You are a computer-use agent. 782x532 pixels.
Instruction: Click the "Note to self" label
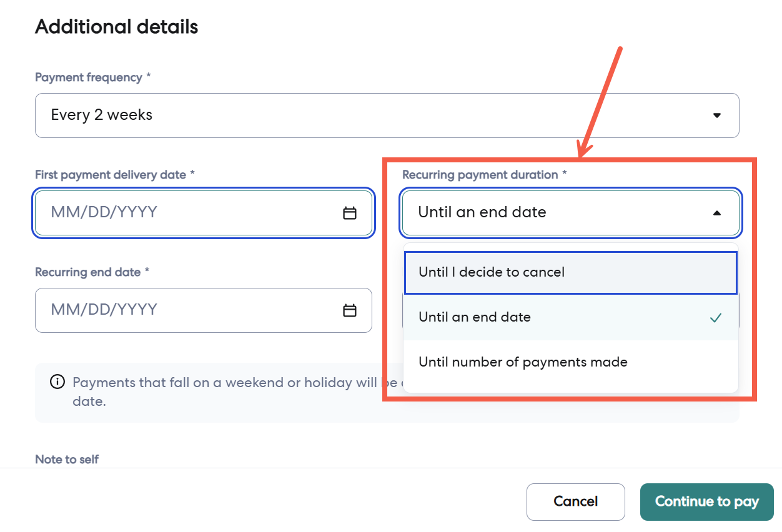click(67, 460)
